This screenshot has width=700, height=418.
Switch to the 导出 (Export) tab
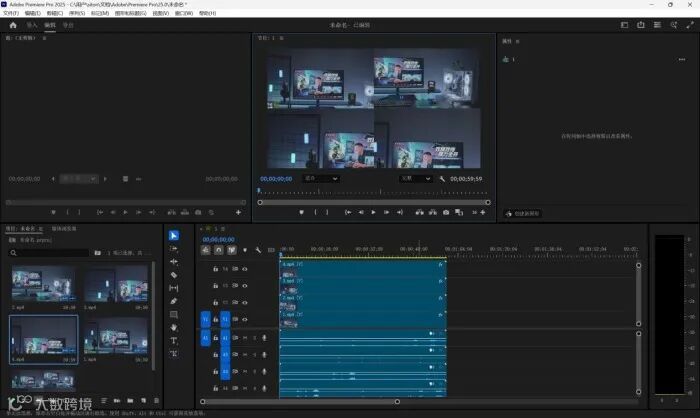point(68,25)
